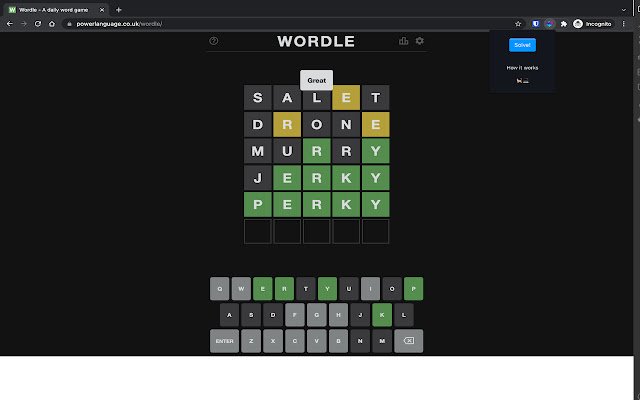Click the X key on keyboard
The height and width of the screenshot is (400, 640).
[273, 341]
